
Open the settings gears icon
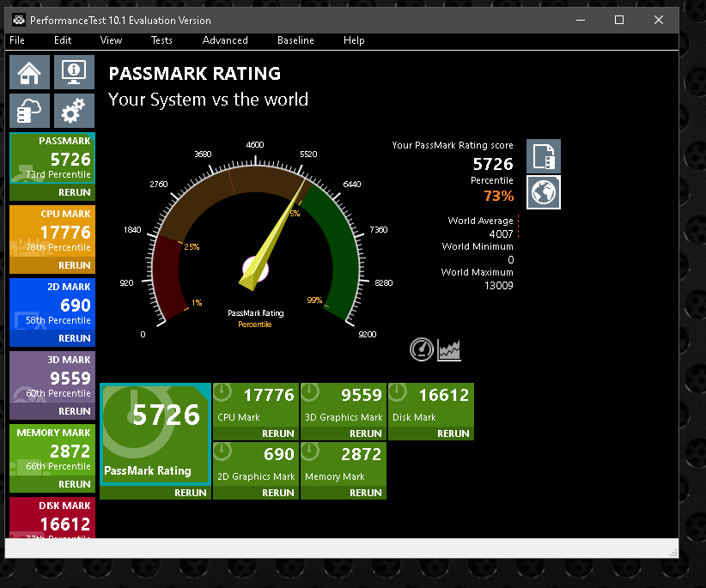click(74, 111)
